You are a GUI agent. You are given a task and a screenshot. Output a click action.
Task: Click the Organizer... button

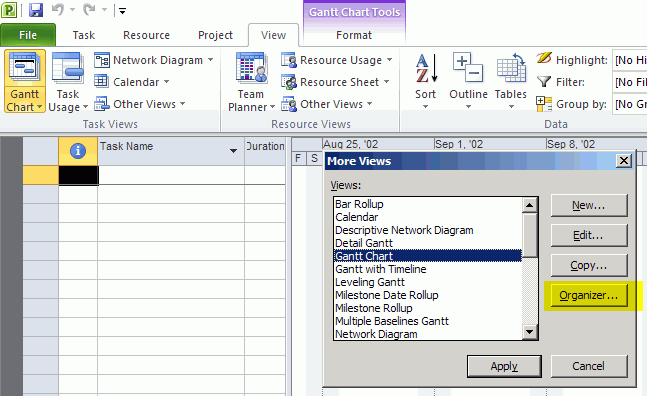pos(589,295)
